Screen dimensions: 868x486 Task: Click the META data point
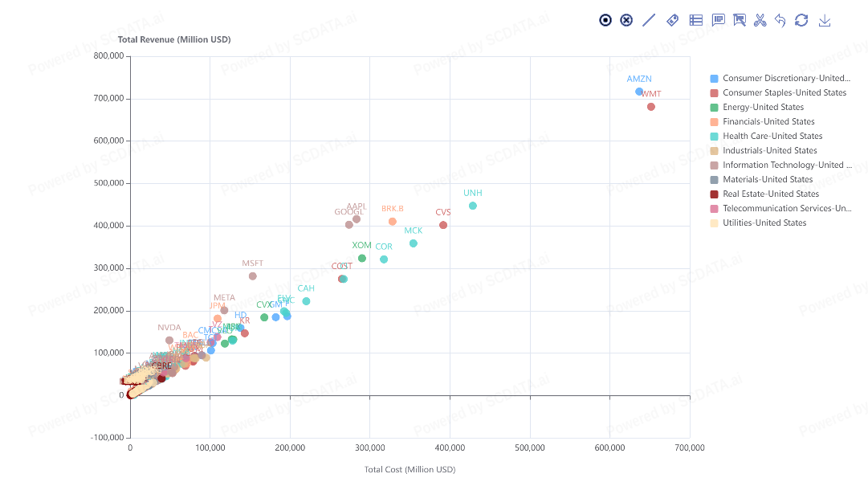point(224,311)
